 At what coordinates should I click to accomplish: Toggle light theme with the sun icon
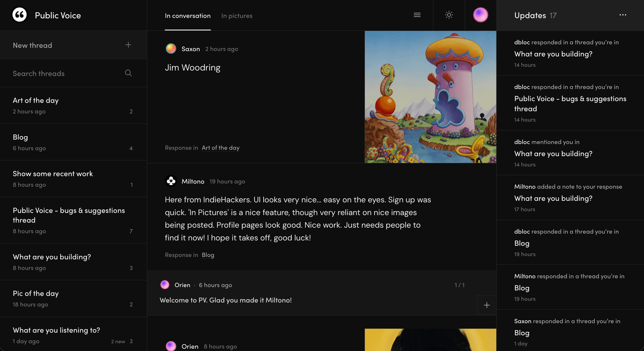click(x=449, y=15)
